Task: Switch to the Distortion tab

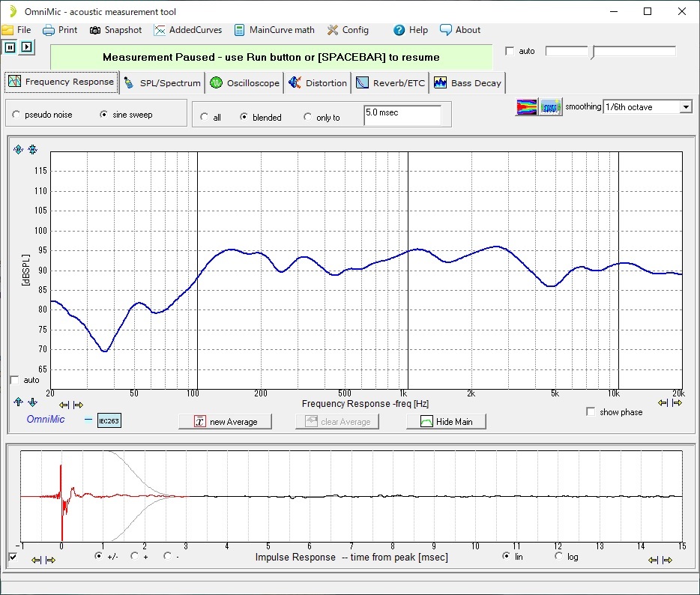Action: pyautogui.click(x=318, y=83)
